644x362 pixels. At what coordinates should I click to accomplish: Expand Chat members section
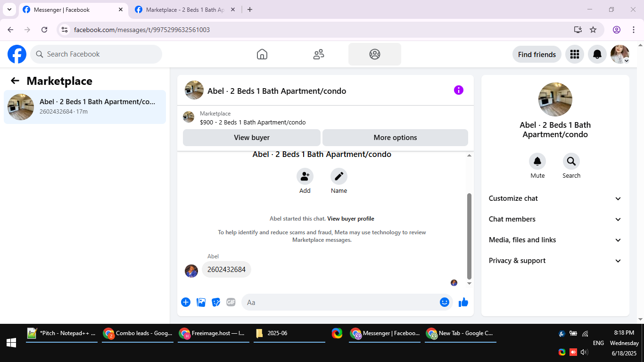pyautogui.click(x=555, y=219)
